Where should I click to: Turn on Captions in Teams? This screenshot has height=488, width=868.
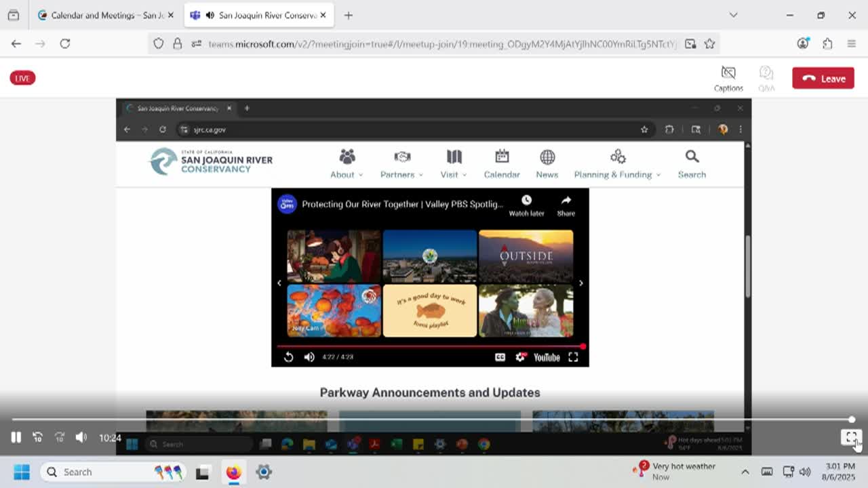pos(728,79)
